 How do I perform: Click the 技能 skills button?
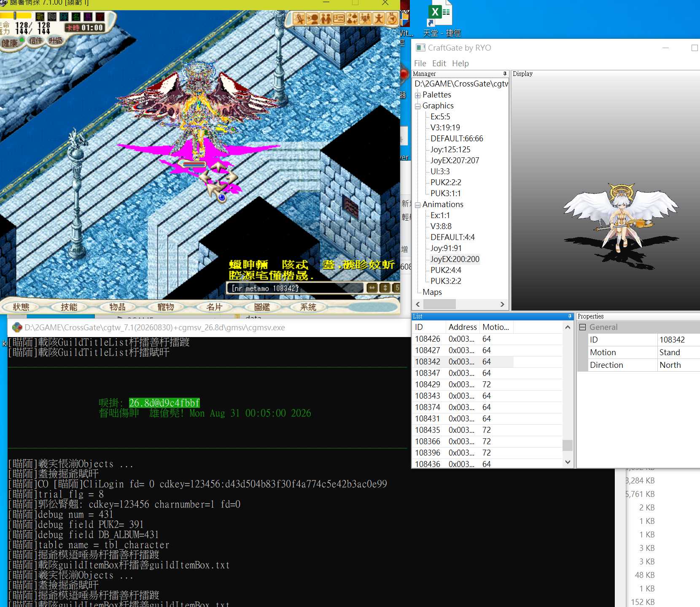coord(69,307)
